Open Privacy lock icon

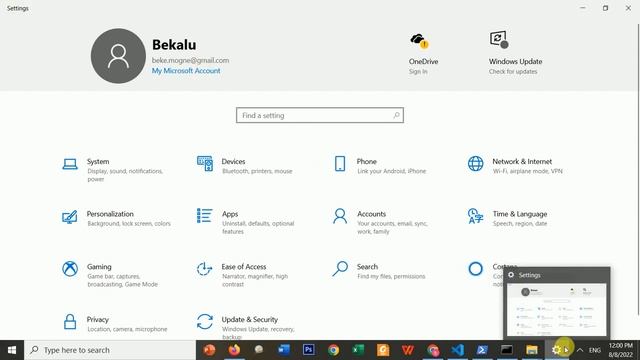tap(70, 322)
